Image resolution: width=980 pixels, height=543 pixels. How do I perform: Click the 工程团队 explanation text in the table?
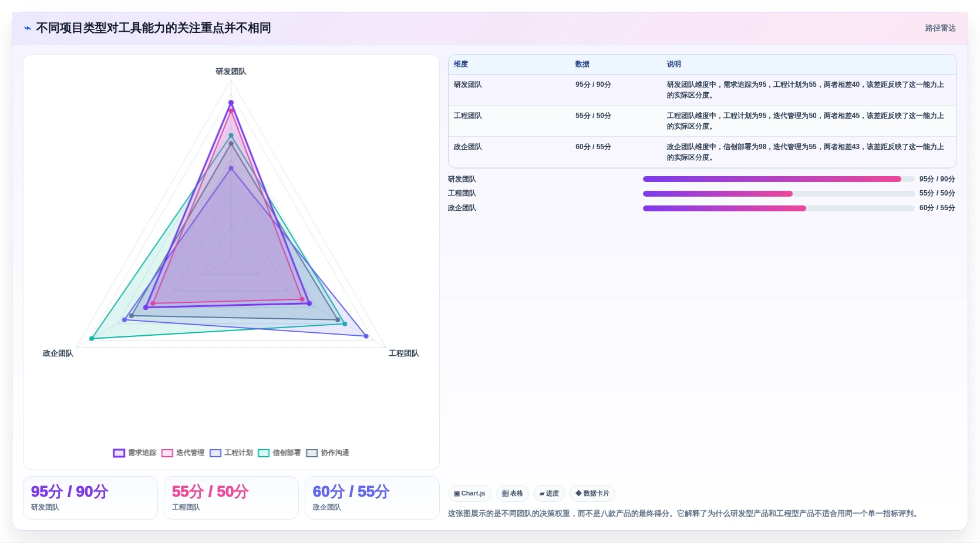pyautogui.click(x=806, y=121)
